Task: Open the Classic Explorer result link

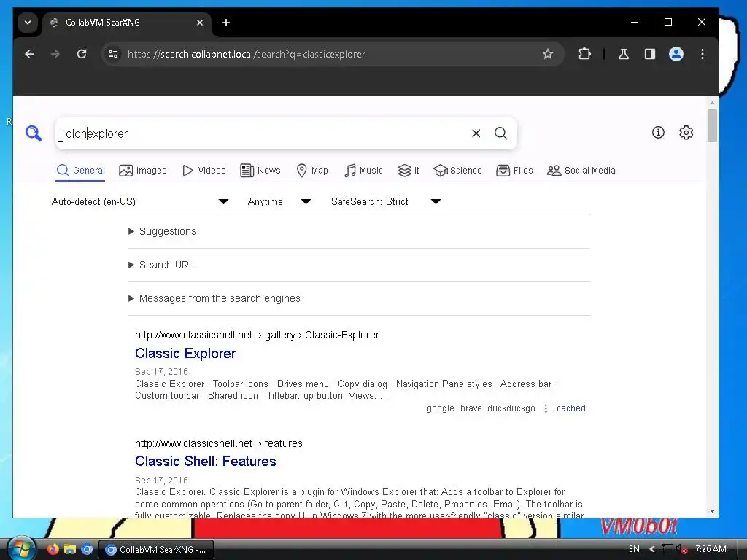Action: tap(185, 354)
